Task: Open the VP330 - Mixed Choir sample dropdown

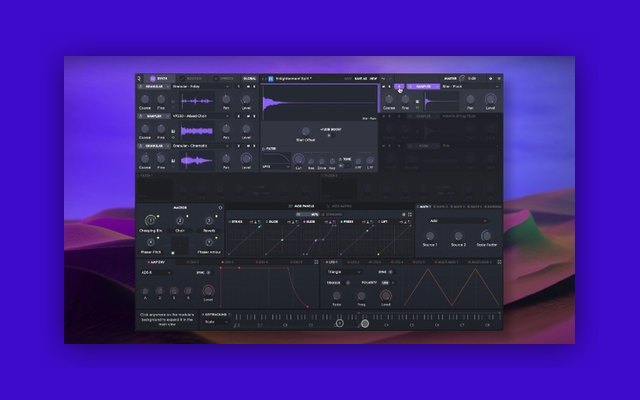Action: point(201,116)
